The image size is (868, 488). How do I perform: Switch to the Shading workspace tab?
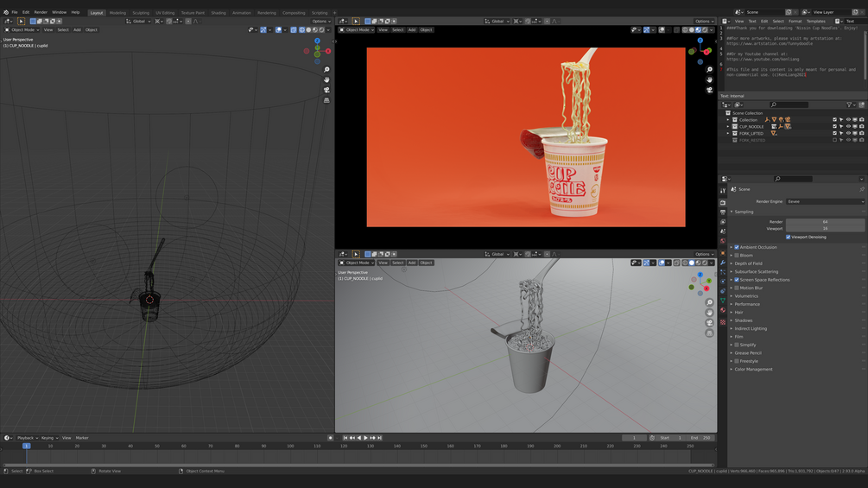click(x=219, y=13)
